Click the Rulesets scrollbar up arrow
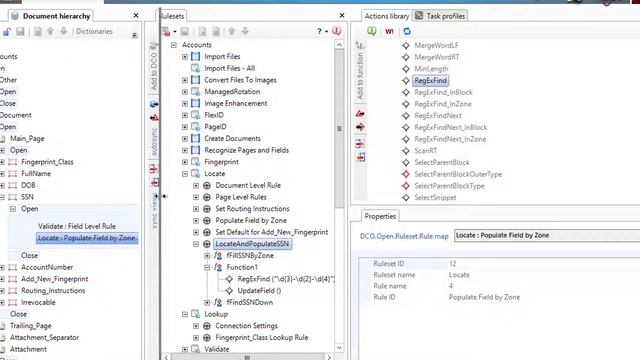Image resolution: width=640 pixels, height=360 pixels. pyautogui.click(x=339, y=44)
